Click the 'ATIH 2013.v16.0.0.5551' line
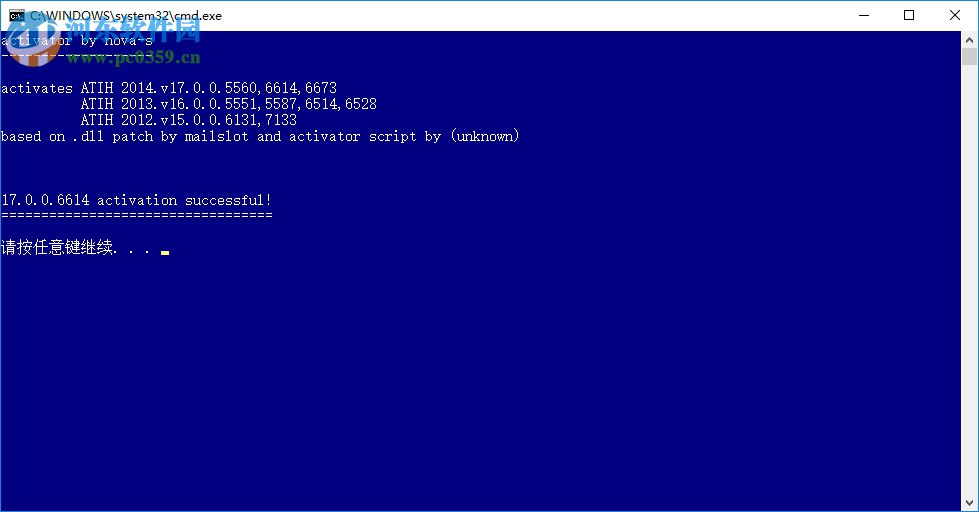The image size is (979, 512). pyautogui.click(x=228, y=104)
